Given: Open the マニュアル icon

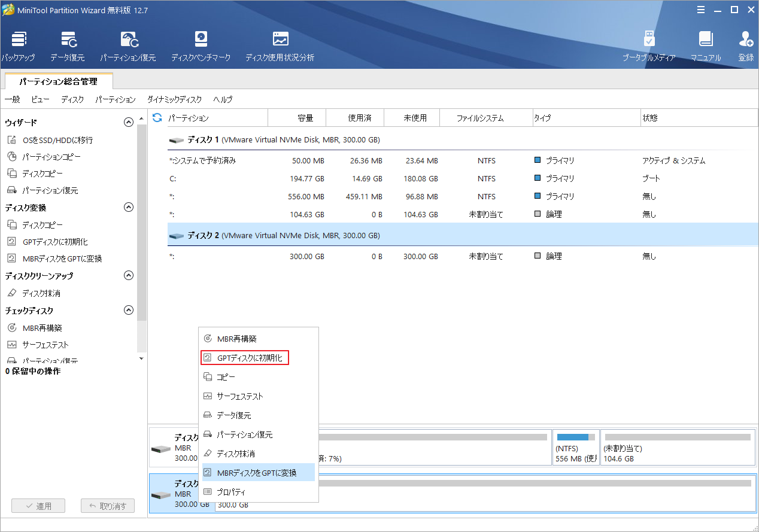Looking at the screenshot, I should click(x=706, y=47).
